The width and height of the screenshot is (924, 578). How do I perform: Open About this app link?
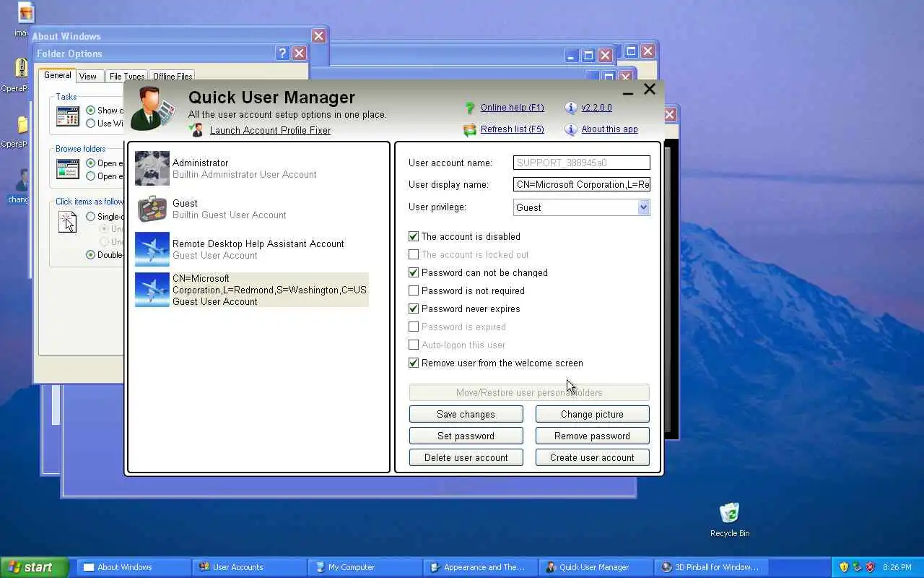coord(609,129)
